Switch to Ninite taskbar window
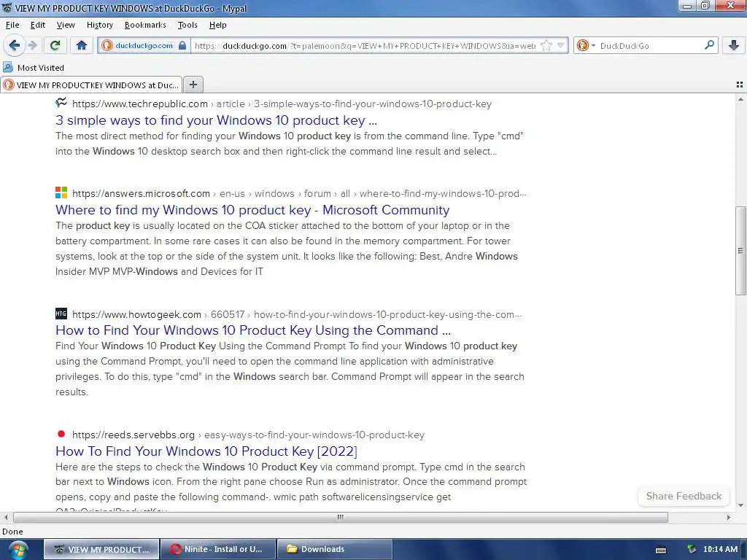Screen dimensions: 747x560 tap(218, 549)
